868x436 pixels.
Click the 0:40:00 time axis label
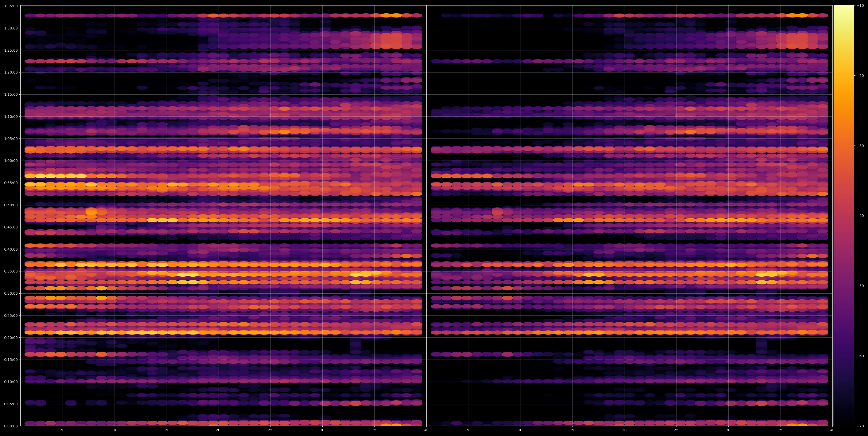click(x=11, y=249)
